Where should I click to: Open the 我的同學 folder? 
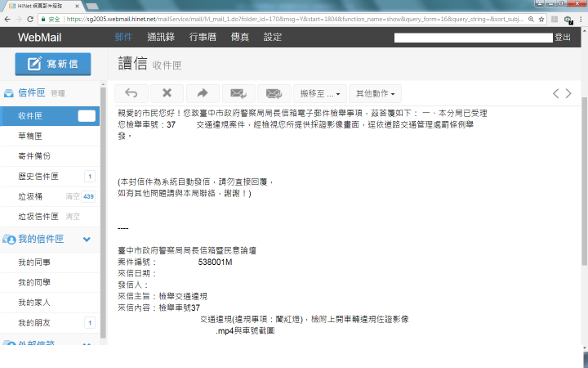tap(50, 282)
